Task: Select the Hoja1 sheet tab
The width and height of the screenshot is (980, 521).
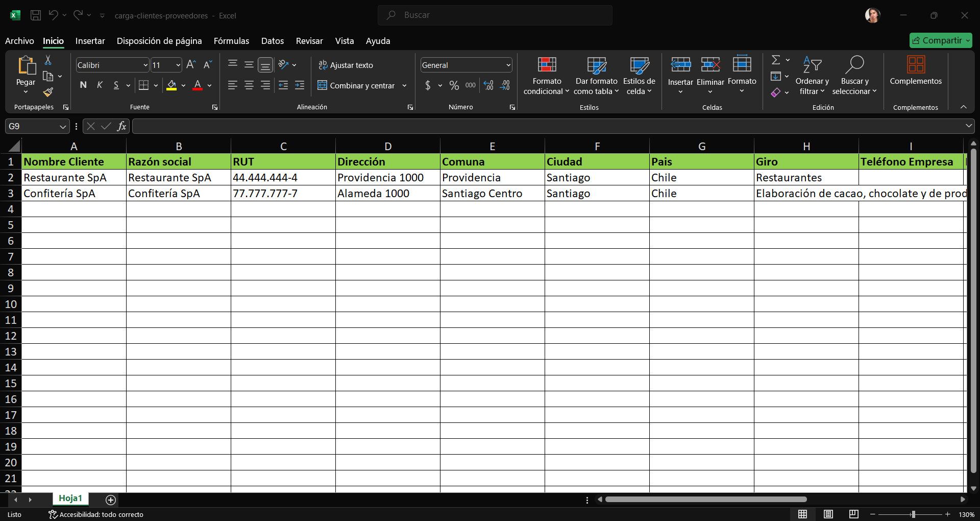Action: pos(70,499)
